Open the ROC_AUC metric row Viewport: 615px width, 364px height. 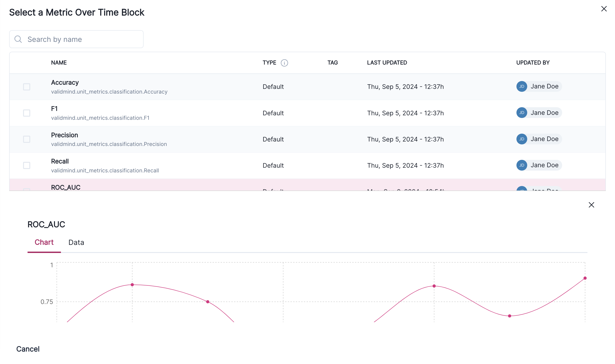tap(66, 187)
